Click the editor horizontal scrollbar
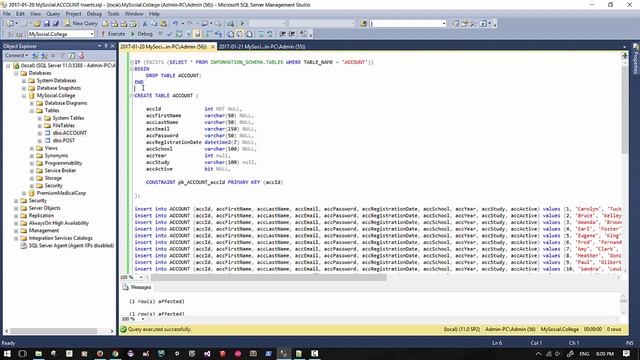The width and height of the screenshot is (640, 360). (x=269, y=278)
